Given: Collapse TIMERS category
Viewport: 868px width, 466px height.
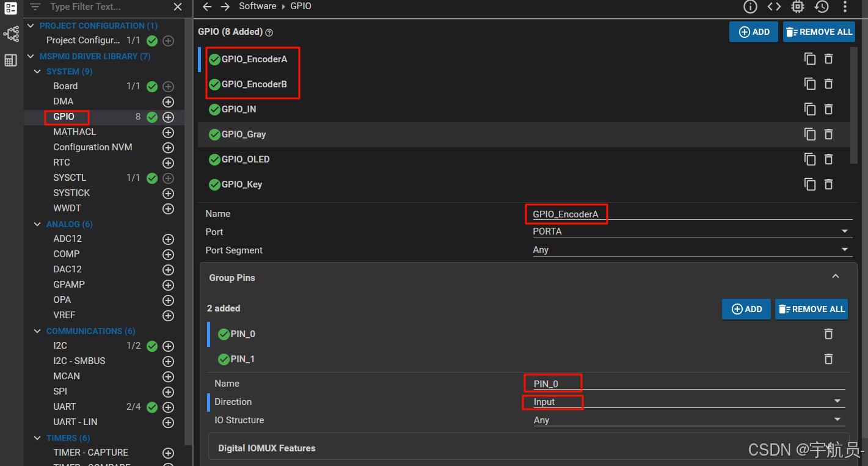Looking at the screenshot, I should [38, 438].
